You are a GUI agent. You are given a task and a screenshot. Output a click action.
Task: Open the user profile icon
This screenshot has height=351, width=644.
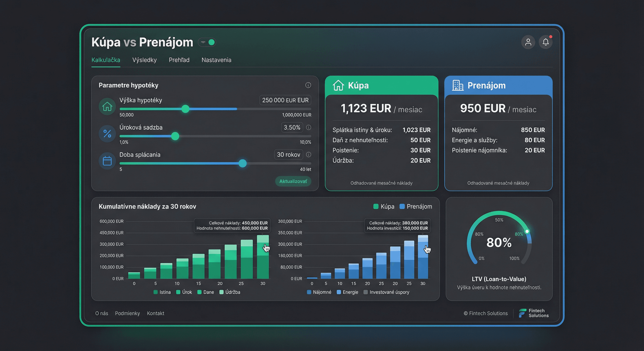coord(528,42)
